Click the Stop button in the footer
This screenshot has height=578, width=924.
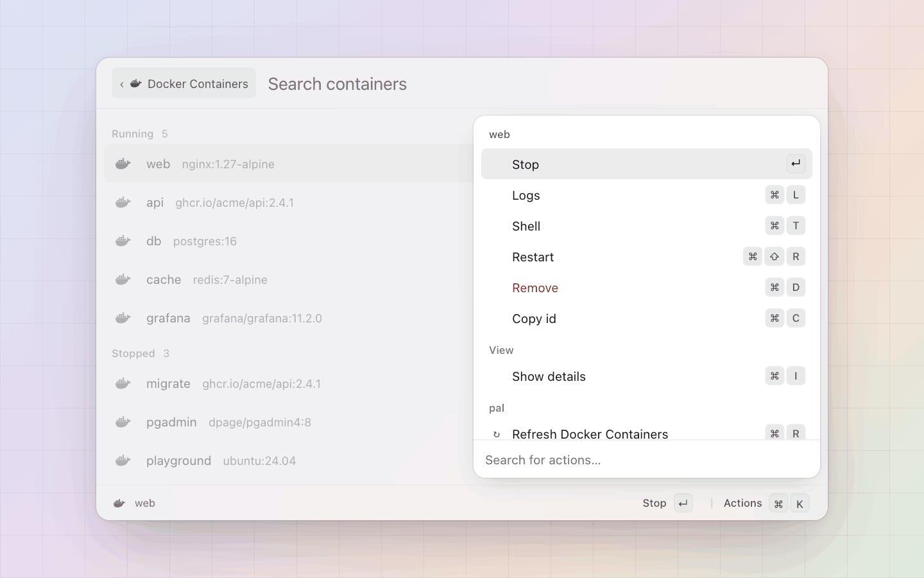[x=667, y=504]
